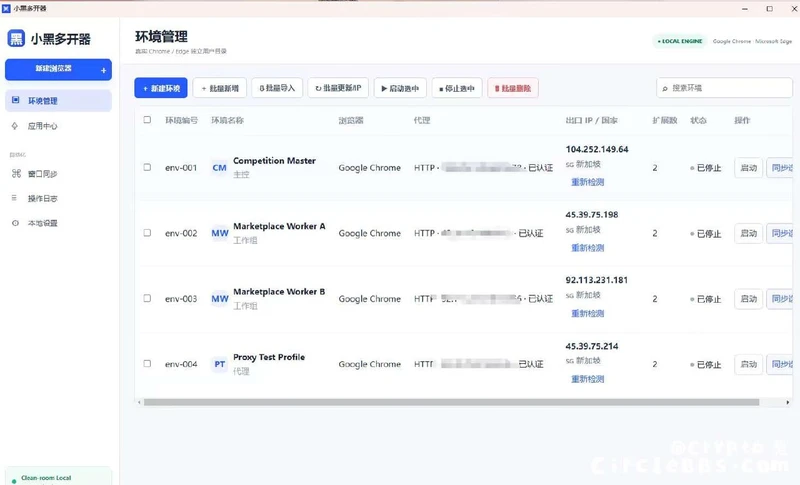Click 重新检测 under IP 45.39.75.198
Image resolution: width=800 pixels, height=485 pixels.
[587, 248]
